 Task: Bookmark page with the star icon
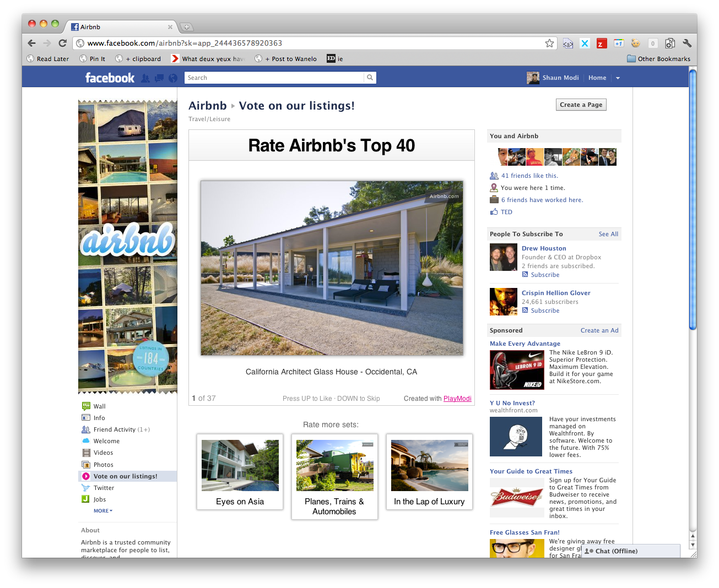point(549,43)
